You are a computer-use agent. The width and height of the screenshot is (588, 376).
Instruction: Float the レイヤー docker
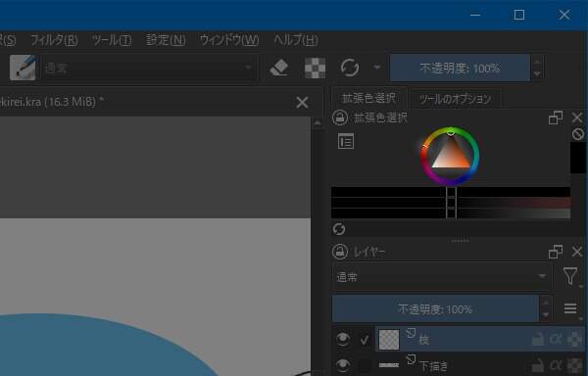[x=556, y=252]
